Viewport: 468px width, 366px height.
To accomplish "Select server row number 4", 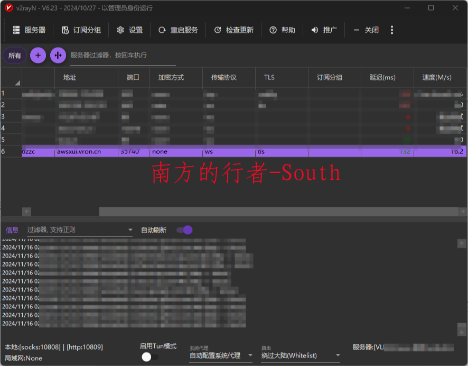I will 233,128.
